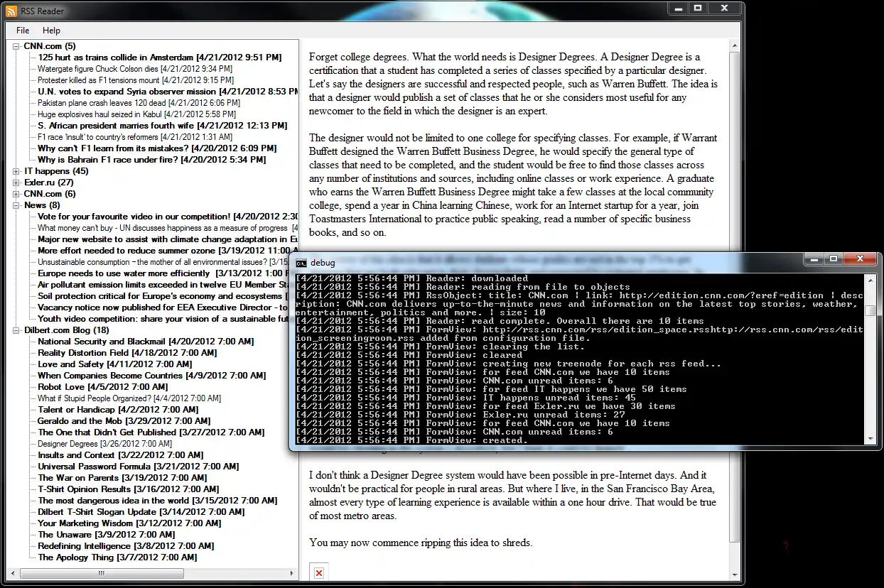The width and height of the screenshot is (884, 588).
Task: Open 'What money can't buy' news item
Action: (x=168, y=228)
